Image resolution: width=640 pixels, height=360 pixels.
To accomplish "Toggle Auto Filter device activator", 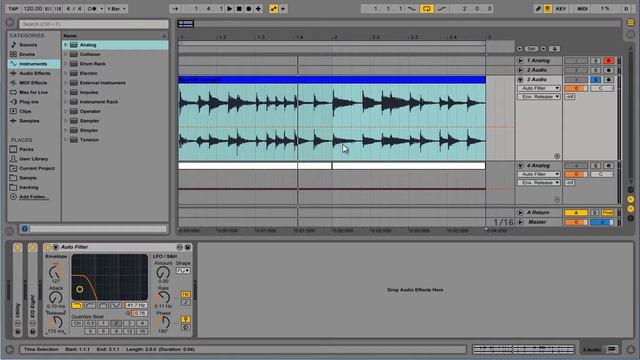I will tap(48, 247).
